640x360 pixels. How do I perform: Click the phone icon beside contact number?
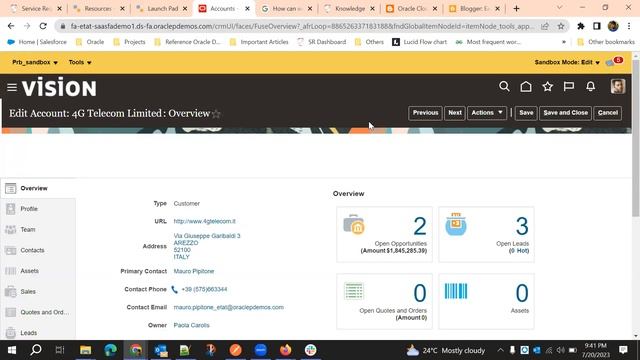[x=174, y=289]
